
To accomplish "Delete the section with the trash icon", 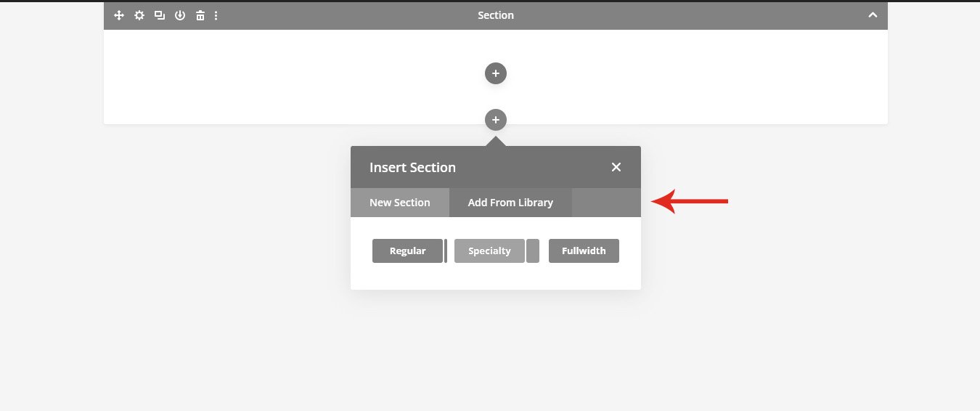I will tap(200, 15).
